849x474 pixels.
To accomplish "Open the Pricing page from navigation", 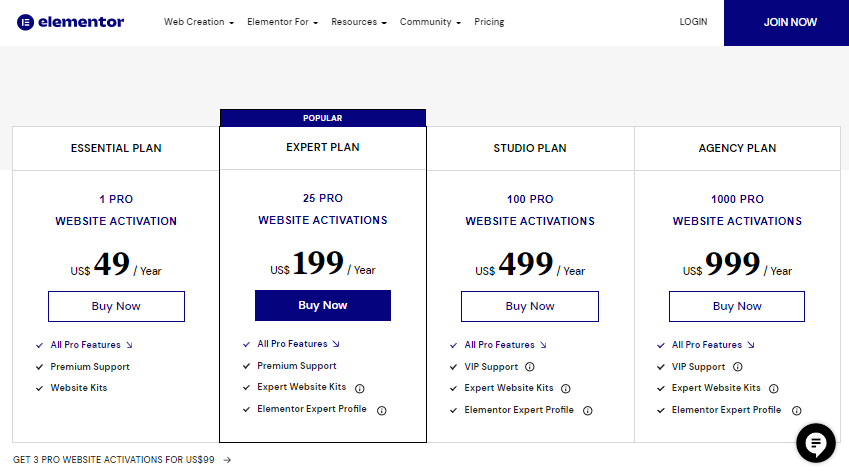I will coord(489,22).
